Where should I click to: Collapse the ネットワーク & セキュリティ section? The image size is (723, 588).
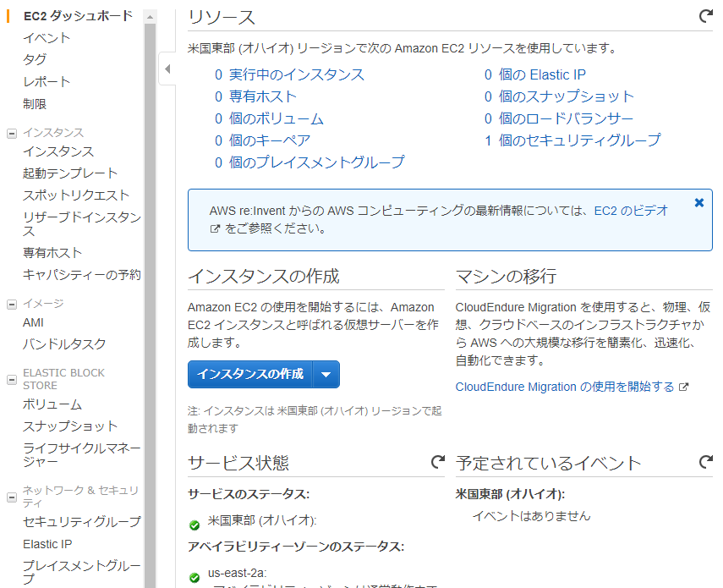(x=12, y=497)
